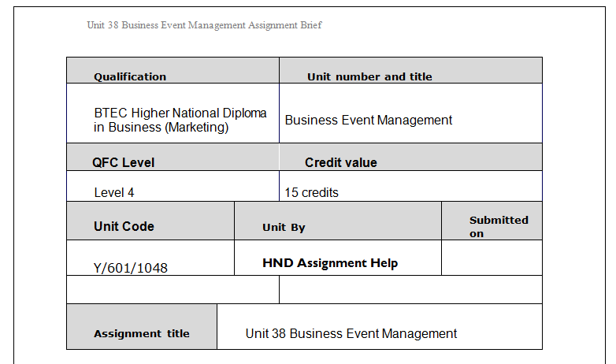Select the 'Unit By' header cell
This screenshot has height=364, width=616.
click(338, 221)
